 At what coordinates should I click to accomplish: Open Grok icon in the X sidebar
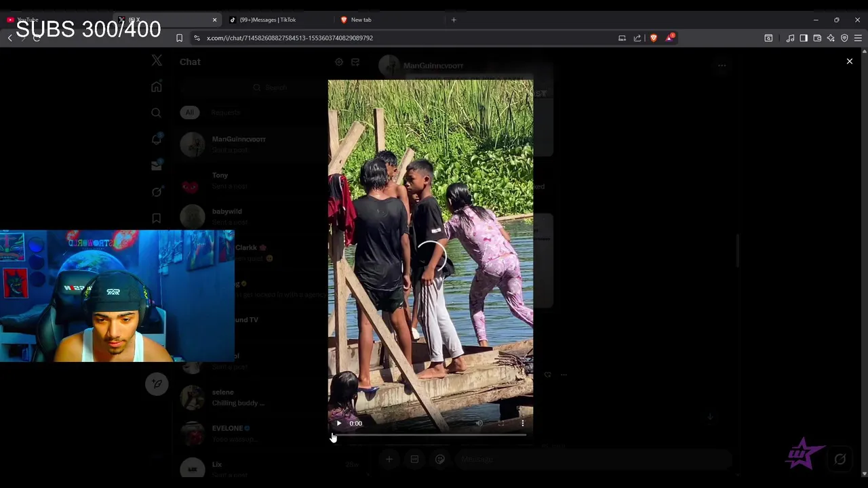(x=157, y=192)
